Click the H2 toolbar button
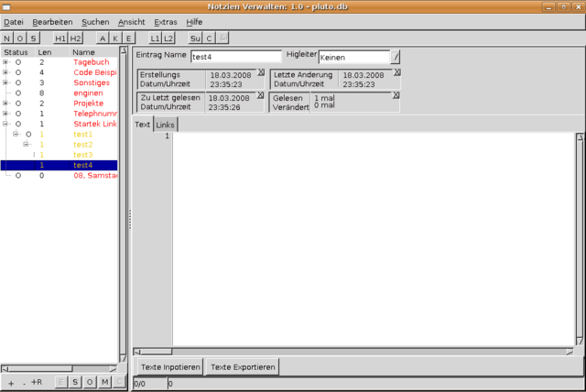The image size is (586, 392). 76,38
